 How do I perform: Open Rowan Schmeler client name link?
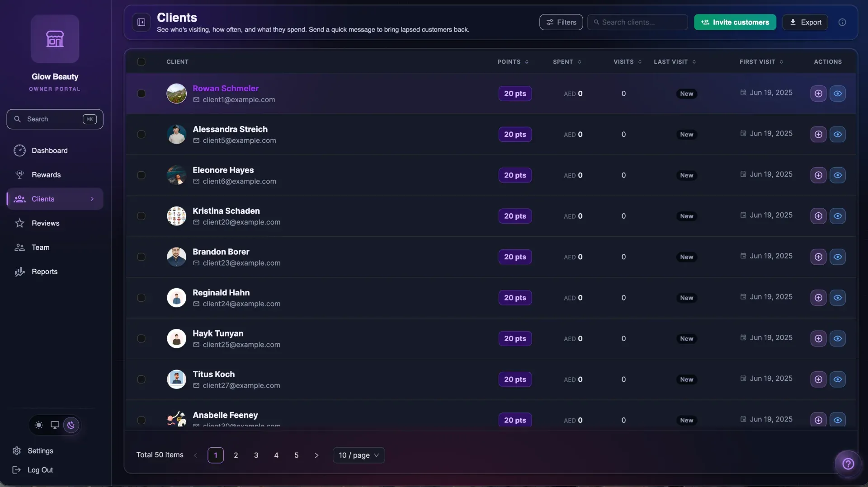click(x=226, y=89)
